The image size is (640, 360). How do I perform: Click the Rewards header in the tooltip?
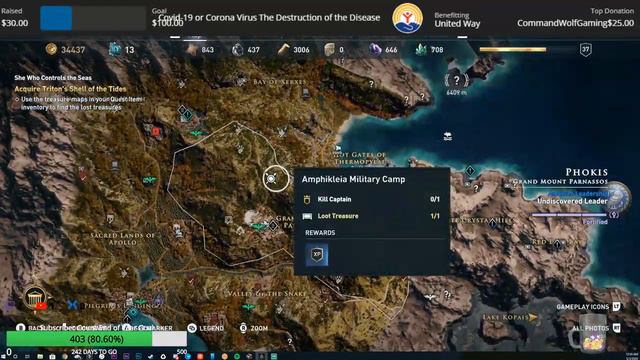coord(320,233)
